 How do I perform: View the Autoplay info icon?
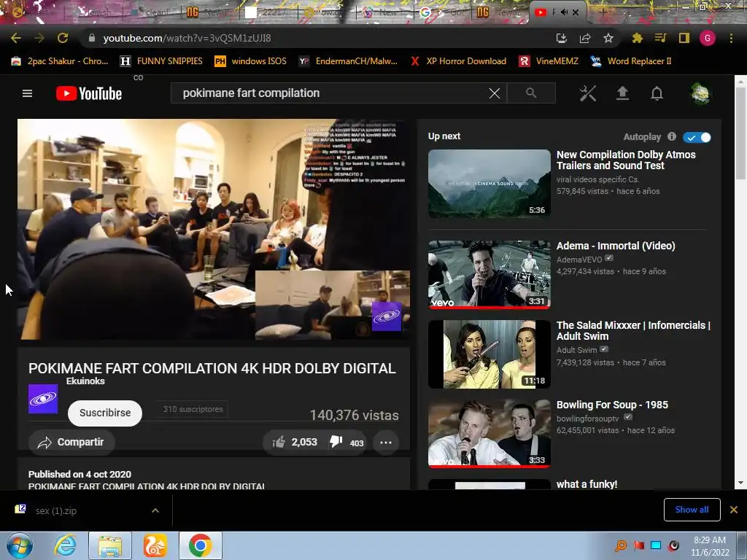coord(672,136)
